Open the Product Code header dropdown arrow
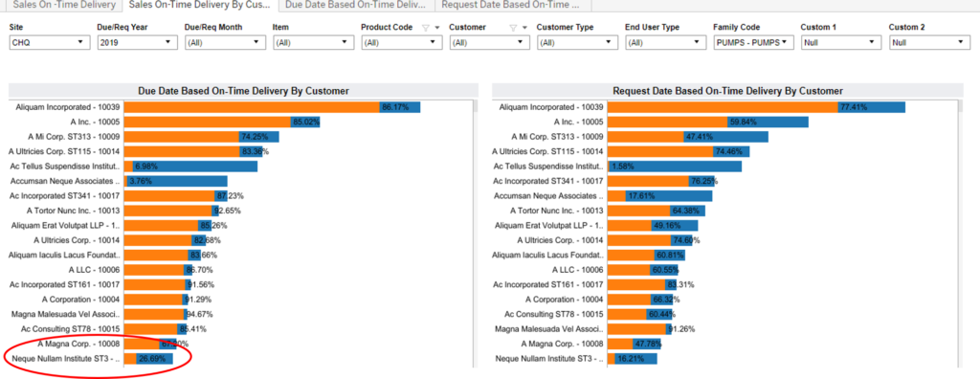The width and height of the screenshot is (980, 379). point(436,28)
